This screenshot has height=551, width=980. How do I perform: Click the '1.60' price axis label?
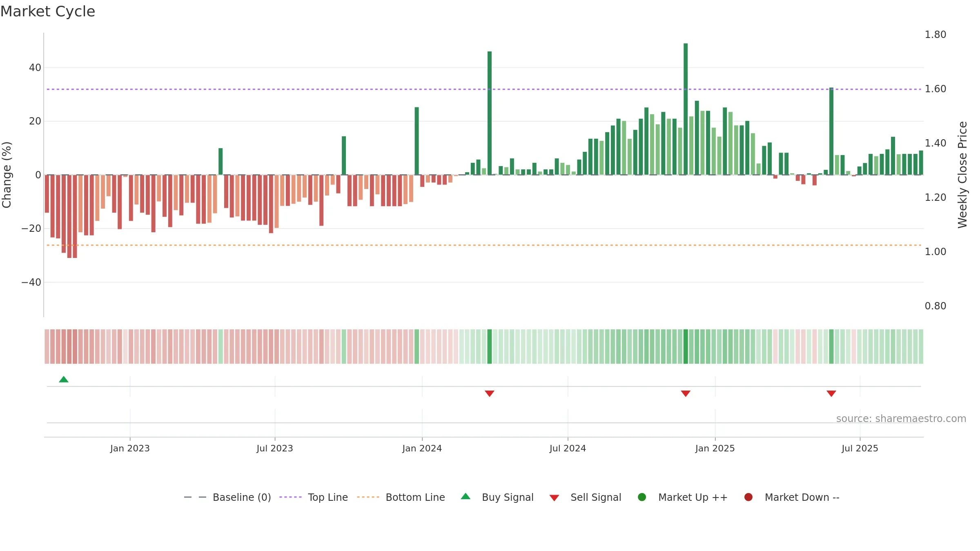(x=935, y=89)
